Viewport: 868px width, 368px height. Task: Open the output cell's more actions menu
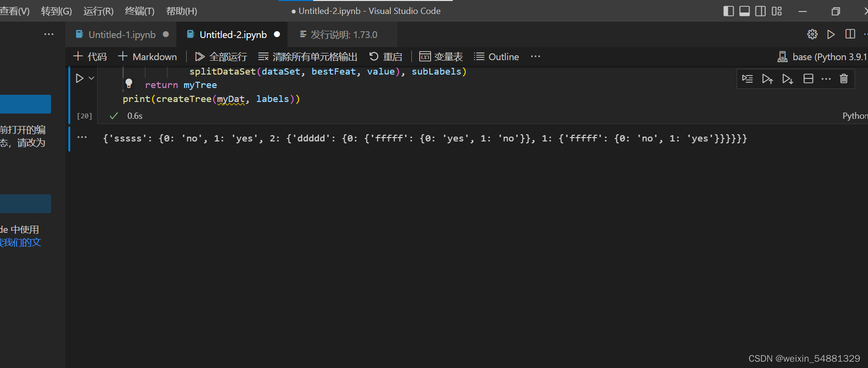click(82, 138)
